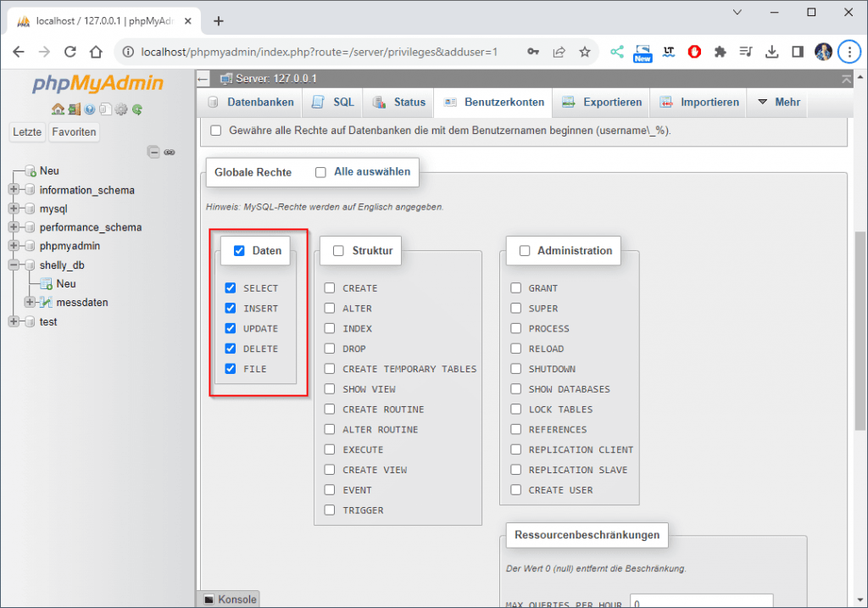
Task: Open the Mehr dropdown menu
Action: click(778, 102)
